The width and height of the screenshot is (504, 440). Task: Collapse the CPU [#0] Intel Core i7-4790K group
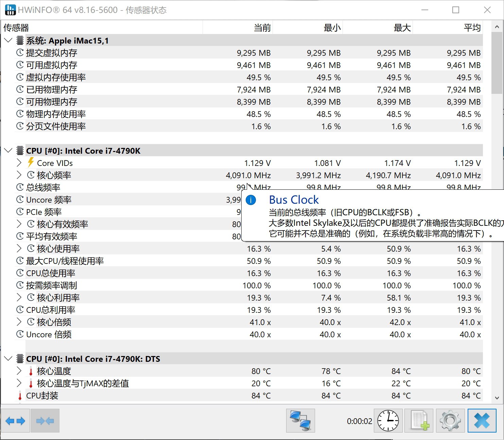coord(8,151)
